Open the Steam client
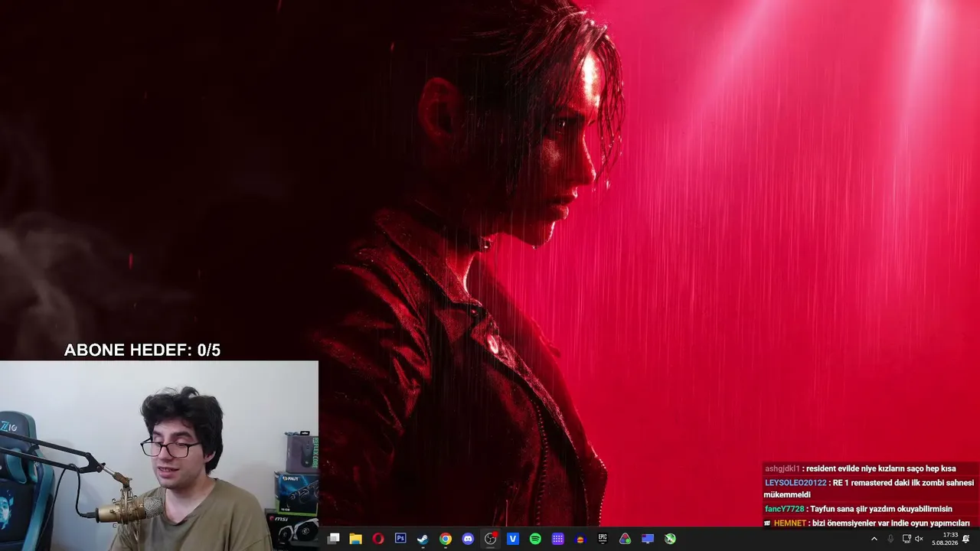Viewport: 980px width, 551px height. click(423, 539)
